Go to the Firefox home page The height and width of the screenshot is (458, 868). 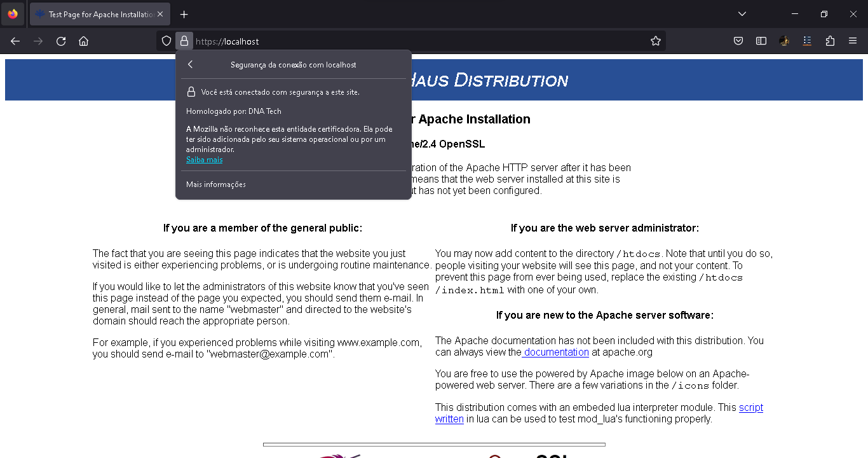83,41
